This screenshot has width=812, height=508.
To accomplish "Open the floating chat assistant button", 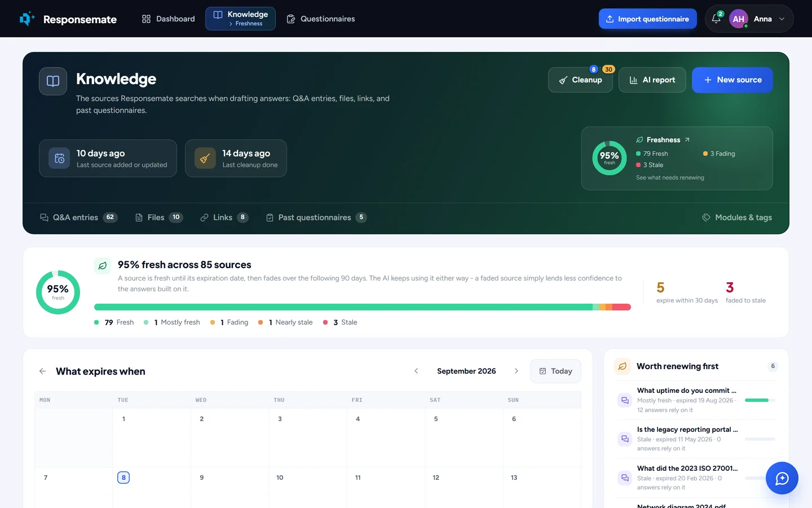I will click(x=782, y=478).
